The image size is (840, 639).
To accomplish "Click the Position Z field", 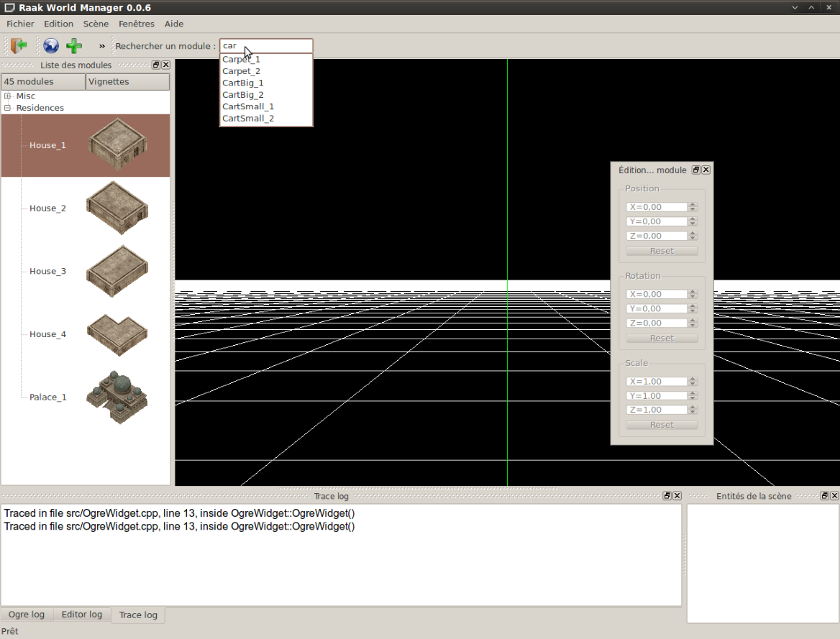I will [657, 236].
